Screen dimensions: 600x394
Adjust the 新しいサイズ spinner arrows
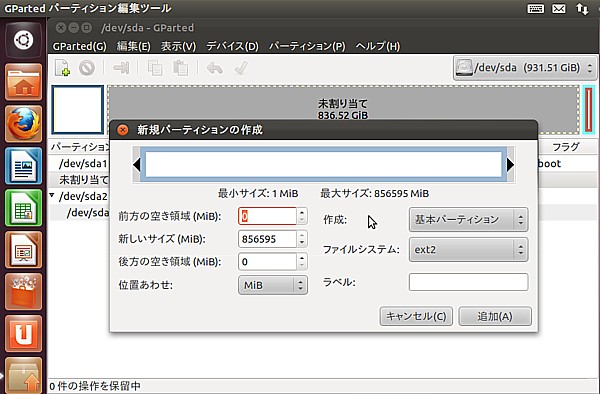point(302,239)
